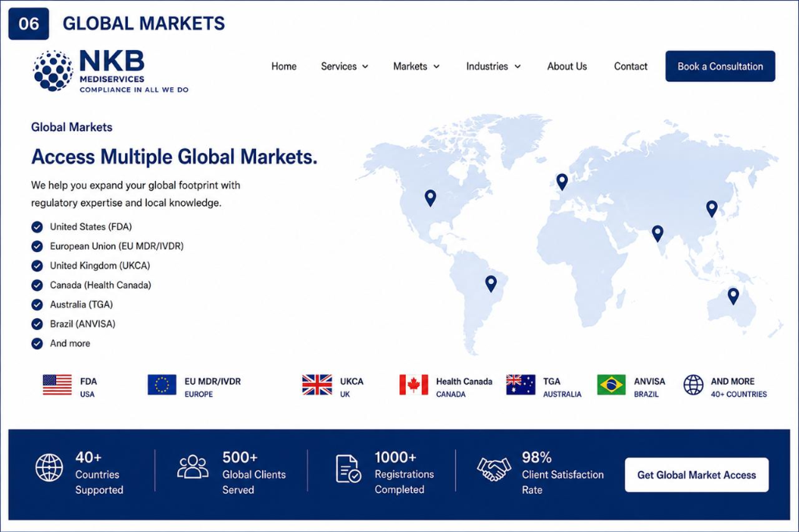This screenshot has height=532, width=799.
Task: Select the map pin over the United Kingdom
Action: 562,182
